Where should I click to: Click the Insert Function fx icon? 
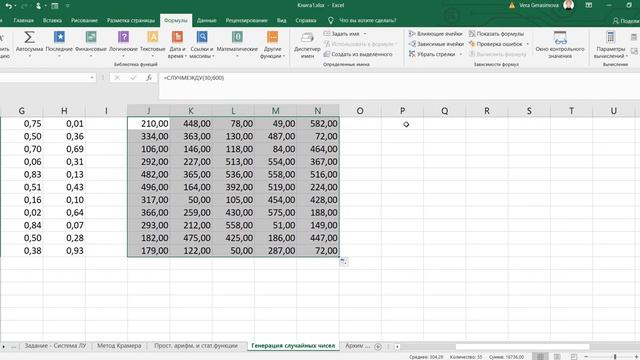[149, 78]
